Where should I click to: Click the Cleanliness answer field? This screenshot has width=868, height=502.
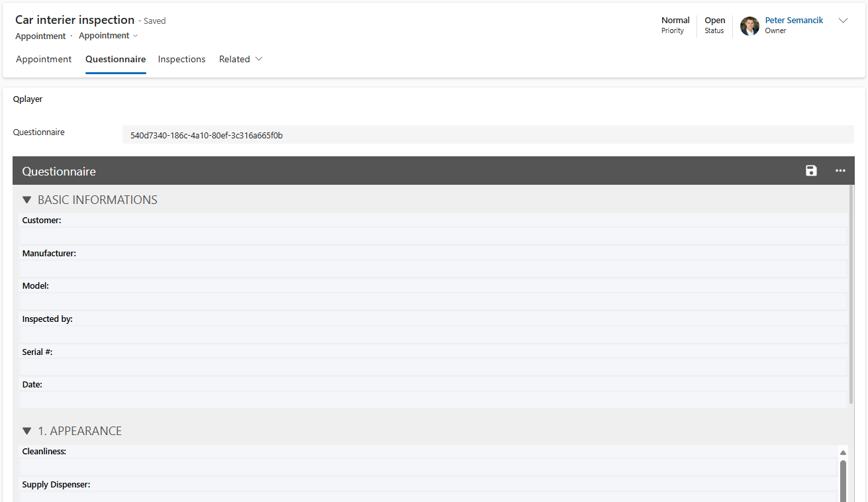[428, 467]
